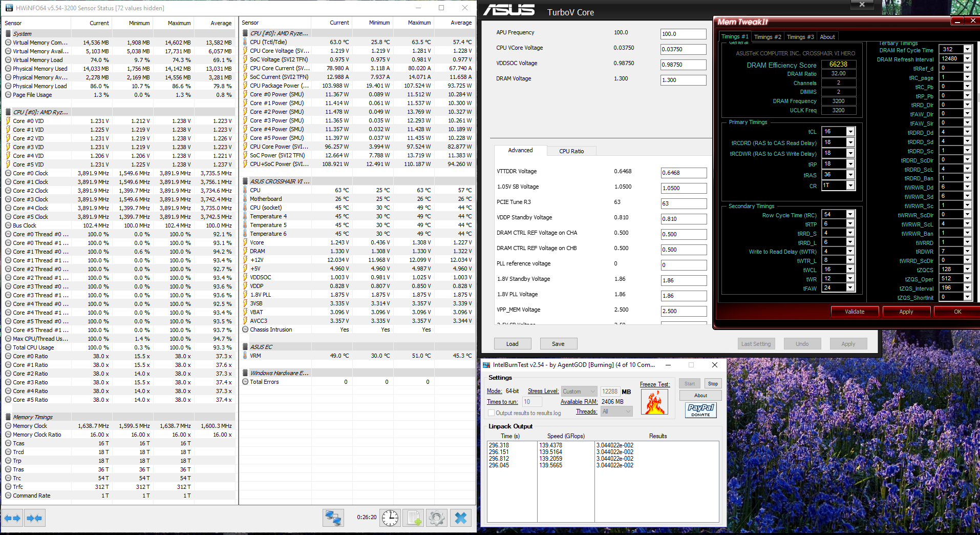Viewport: 980px width, 535px height.
Task: Stop the IntelBurnTest stress test
Action: click(713, 384)
